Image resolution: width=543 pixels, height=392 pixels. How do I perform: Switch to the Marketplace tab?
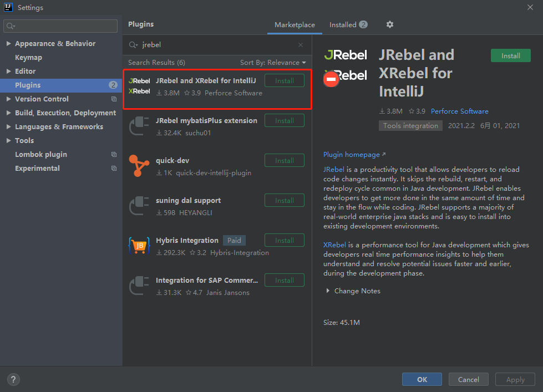(295, 25)
